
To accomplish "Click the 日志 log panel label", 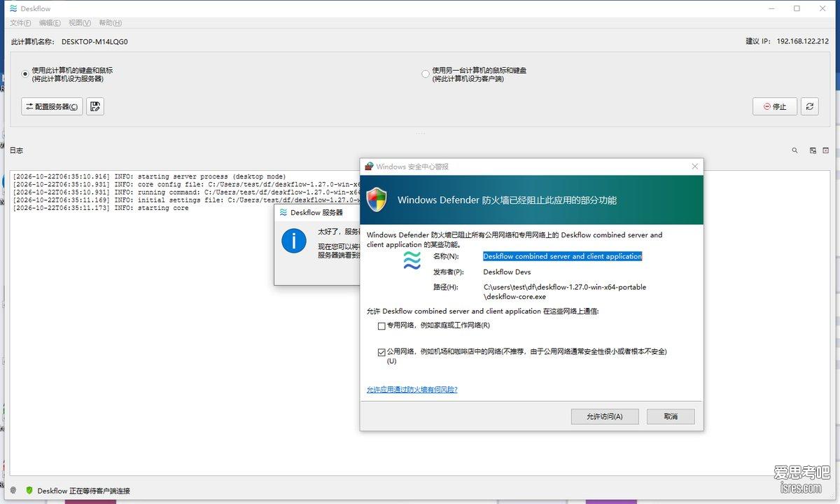I will [x=16, y=150].
